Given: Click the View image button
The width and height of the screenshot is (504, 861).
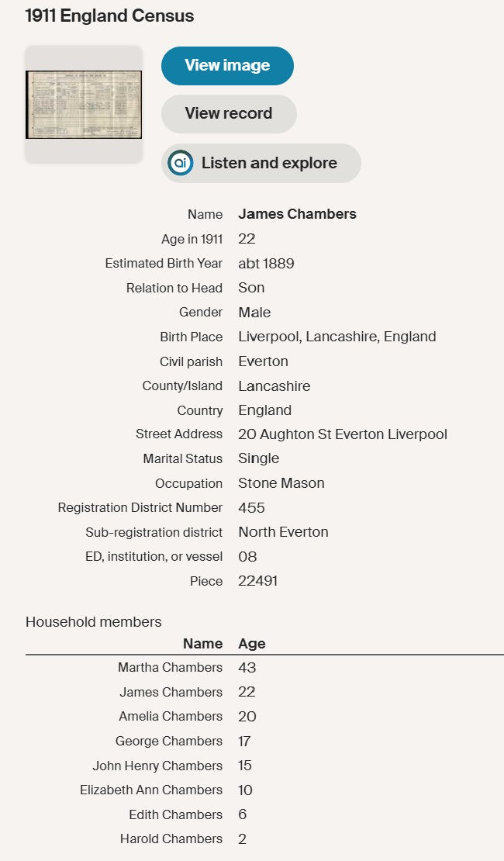Looking at the screenshot, I should pos(227,65).
